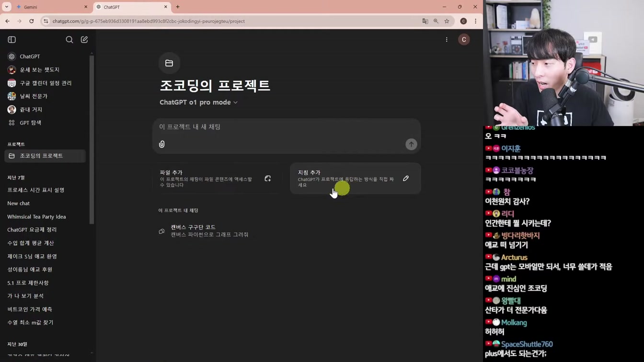Reload the page with refresh icon

pos(32,21)
